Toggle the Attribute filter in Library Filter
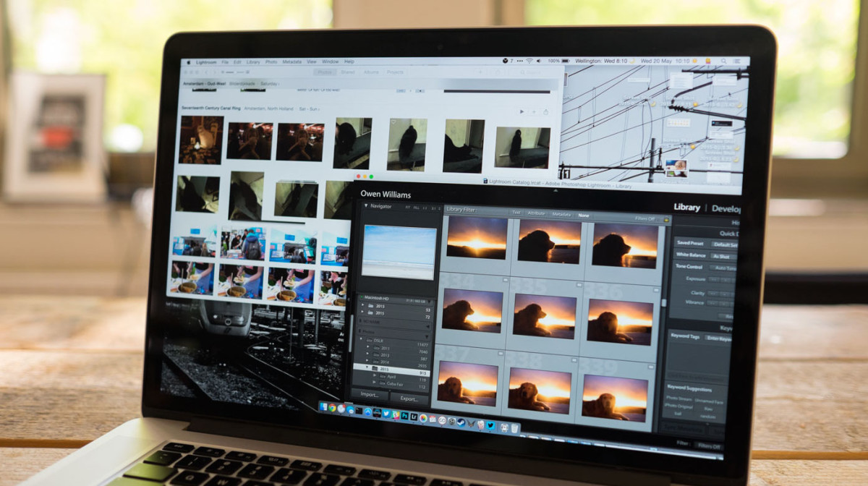 click(x=537, y=213)
